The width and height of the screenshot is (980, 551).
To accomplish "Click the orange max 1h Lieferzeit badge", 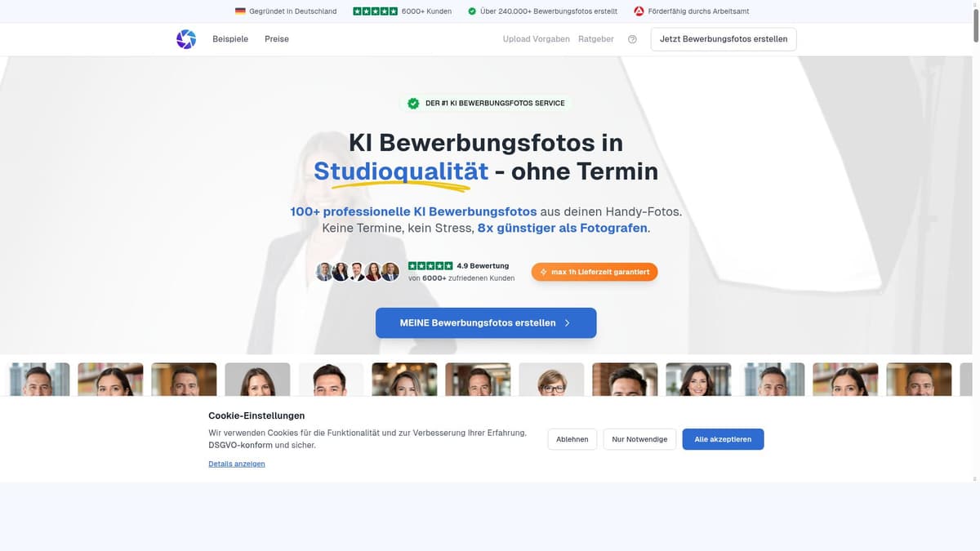I will click(595, 272).
